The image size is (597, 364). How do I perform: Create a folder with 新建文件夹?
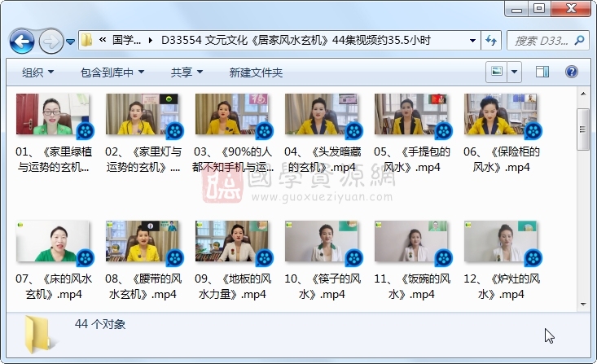click(x=256, y=72)
